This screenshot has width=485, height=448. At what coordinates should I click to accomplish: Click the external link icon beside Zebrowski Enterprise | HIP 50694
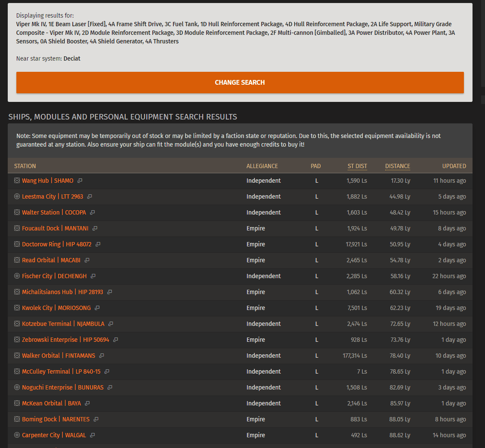(116, 340)
